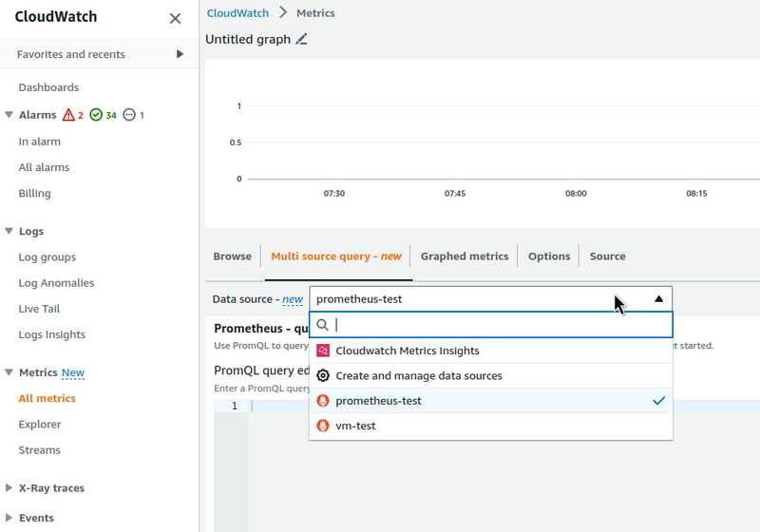Open metric Streams

point(39,449)
